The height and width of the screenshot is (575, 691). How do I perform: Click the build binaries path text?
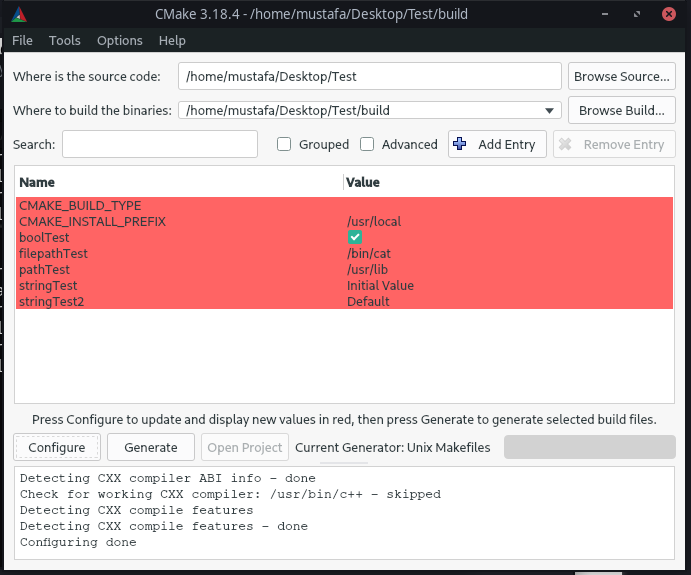288,110
